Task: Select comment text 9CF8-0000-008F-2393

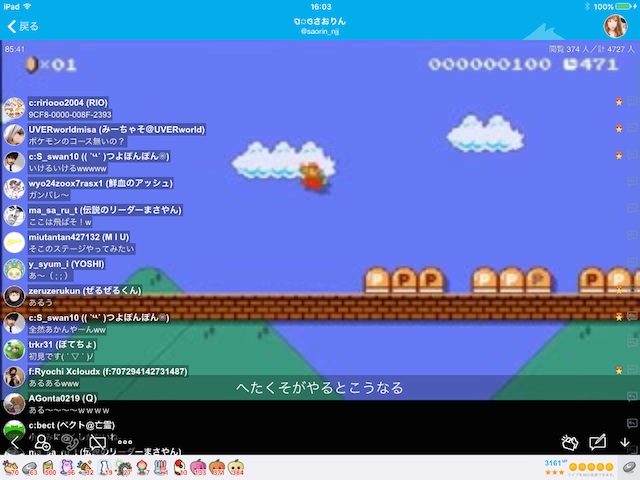Action: (70, 115)
